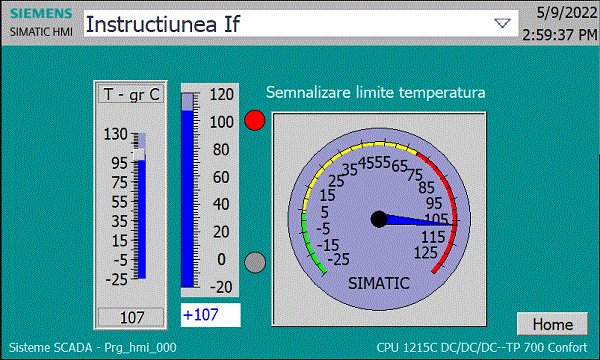Screen dimensions: 600x360
Task: Click the 120 mark on bar scale
Action: (221, 94)
